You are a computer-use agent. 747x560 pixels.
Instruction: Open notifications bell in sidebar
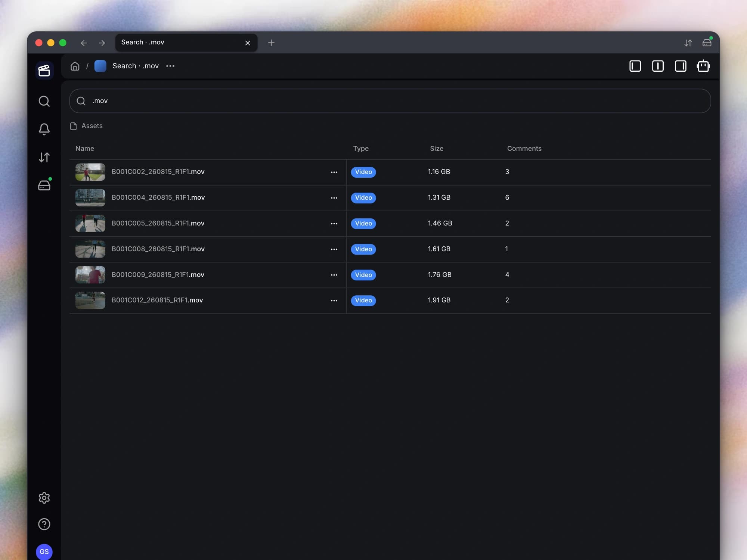tap(44, 129)
